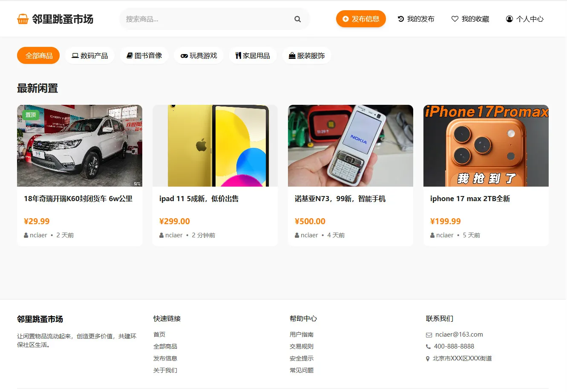Click footer link 全部商品

tap(165, 347)
